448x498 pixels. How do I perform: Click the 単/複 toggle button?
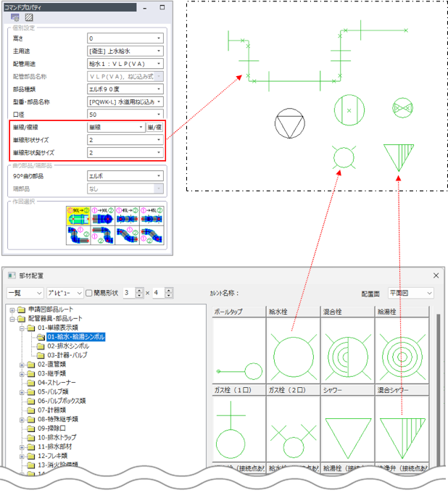[155, 127]
